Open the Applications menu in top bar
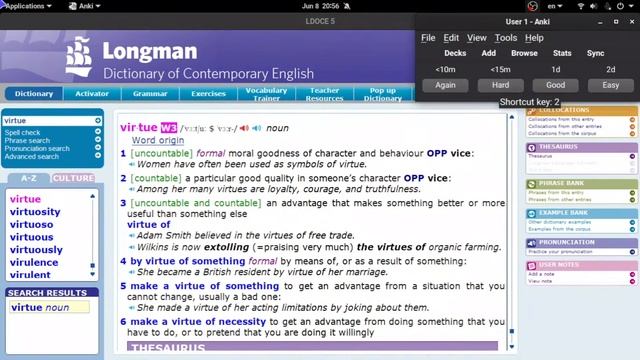The image size is (640, 360). 27,6
